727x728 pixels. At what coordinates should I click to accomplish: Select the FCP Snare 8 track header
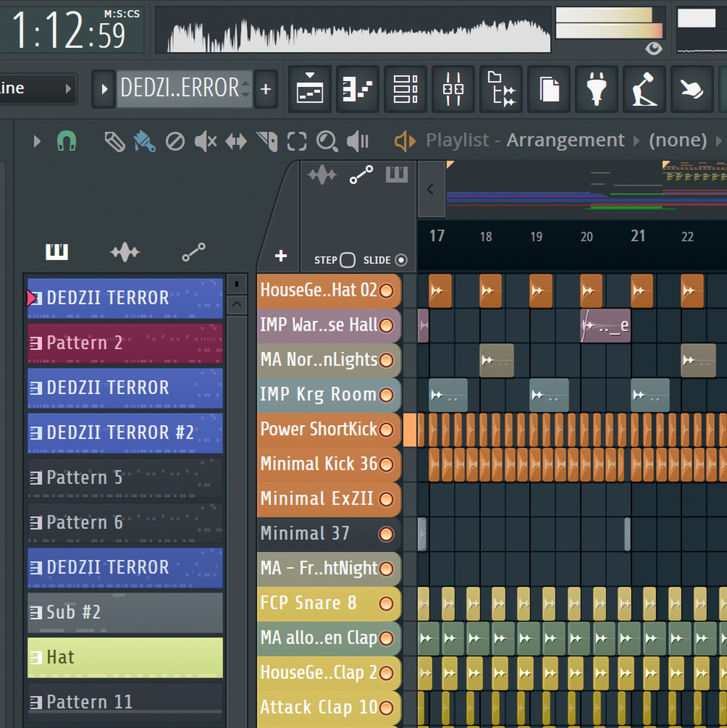click(x=329, y=603)
